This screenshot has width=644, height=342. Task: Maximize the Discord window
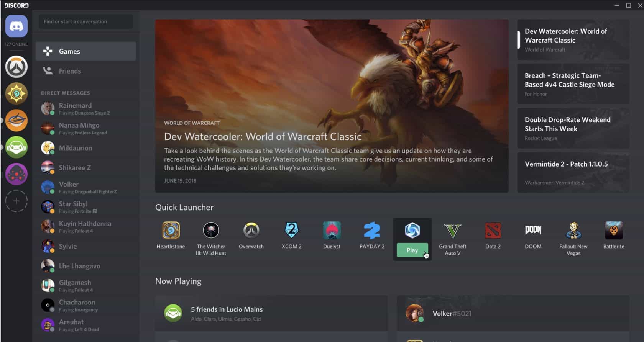point(629,5)
